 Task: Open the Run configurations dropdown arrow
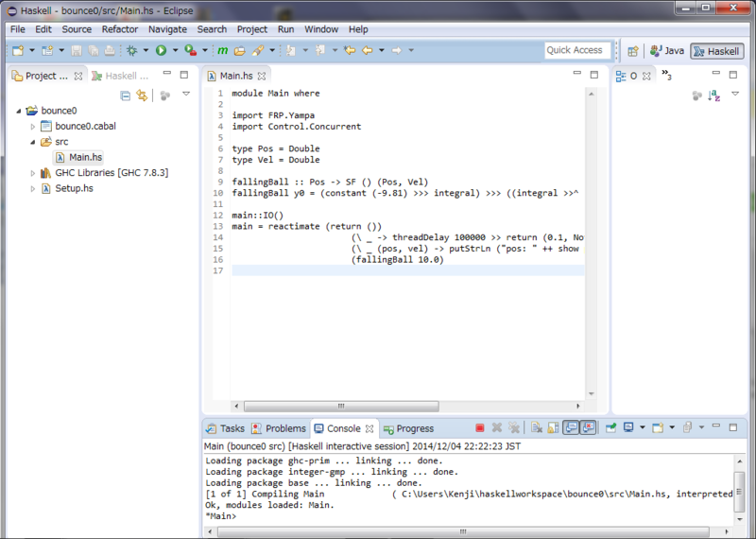pyautogui.click(x=175, y=50)
